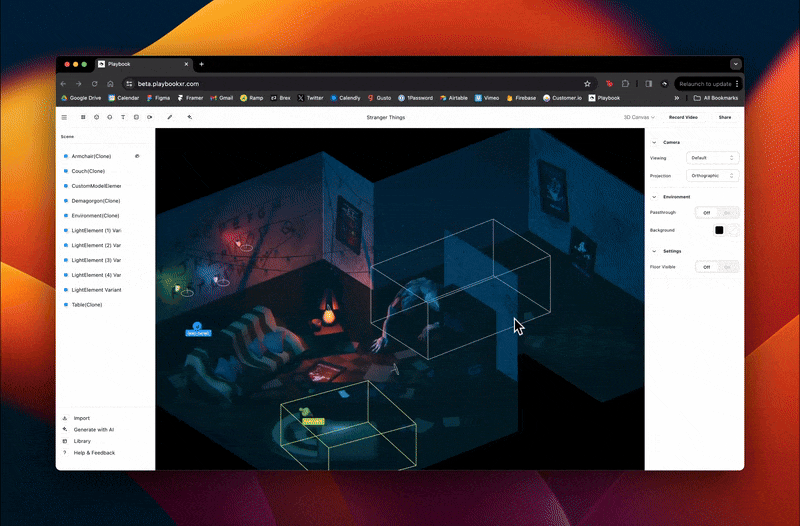Reload the page

click(x=94, y=84)
